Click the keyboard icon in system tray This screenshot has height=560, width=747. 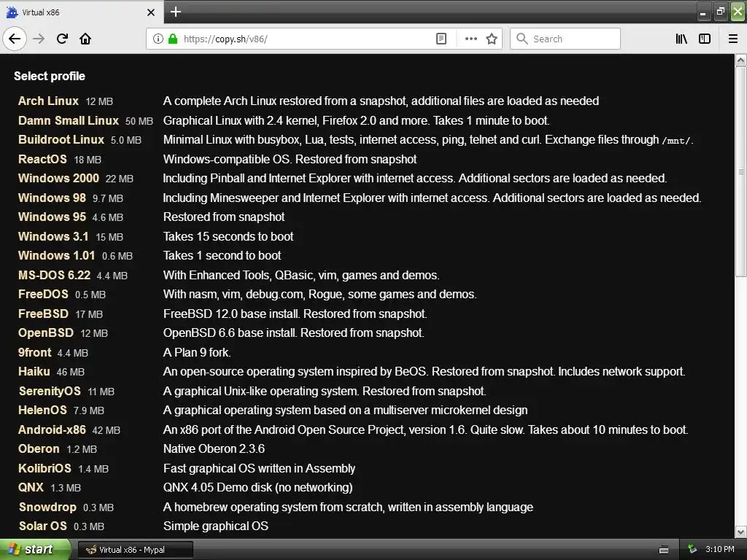point(664,550)
